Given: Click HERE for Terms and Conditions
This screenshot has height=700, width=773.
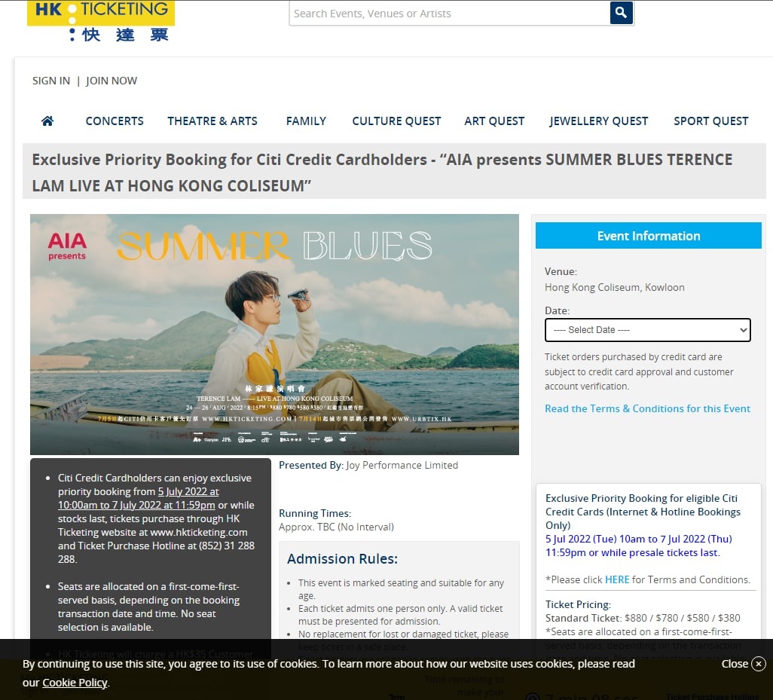Looking at the screenshot, I should tap(617, 579).
